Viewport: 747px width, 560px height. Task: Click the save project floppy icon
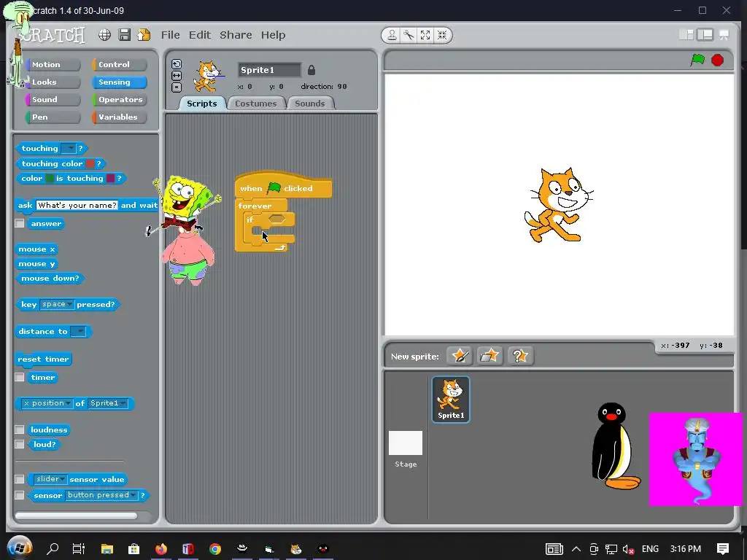124,35
